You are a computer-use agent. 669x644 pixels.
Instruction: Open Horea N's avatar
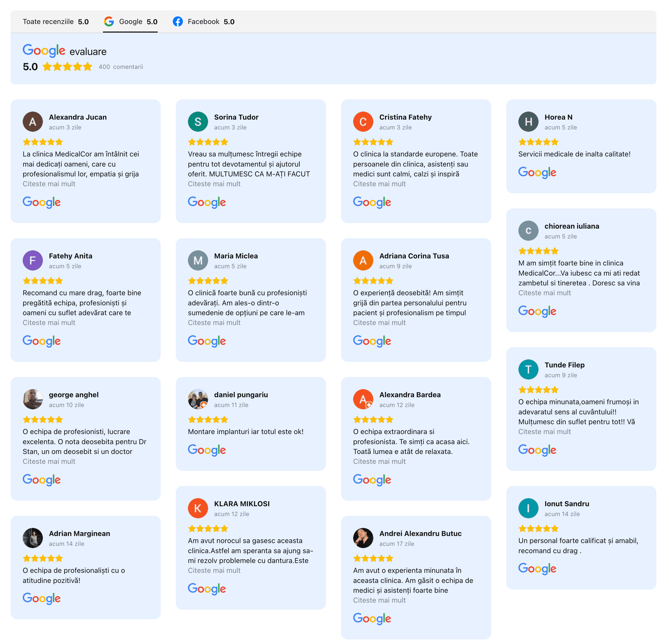tap(528, 122)
